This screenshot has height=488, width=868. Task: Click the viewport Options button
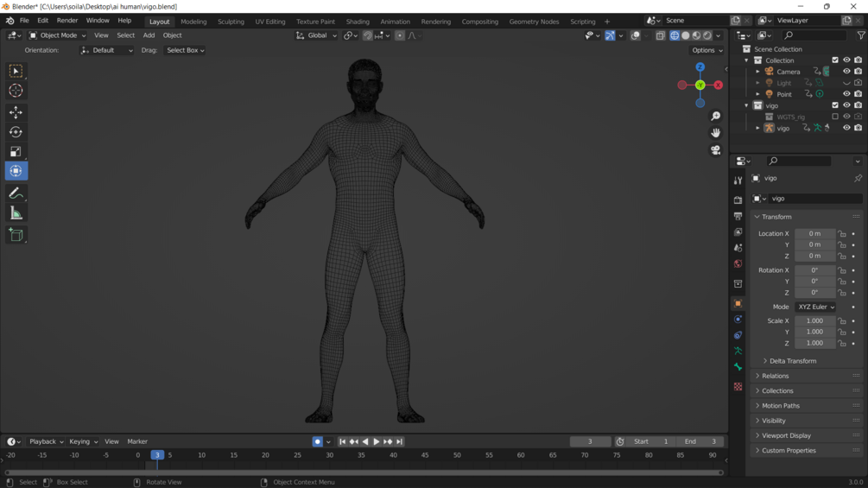[706, 50]
